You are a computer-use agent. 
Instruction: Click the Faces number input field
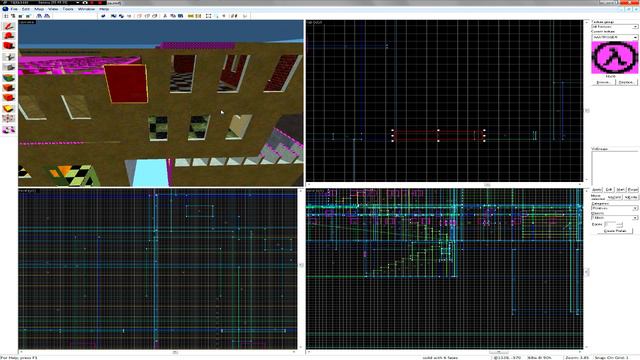610,224
